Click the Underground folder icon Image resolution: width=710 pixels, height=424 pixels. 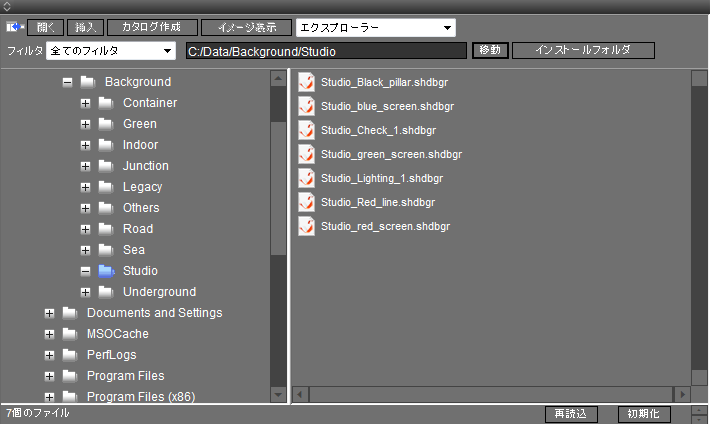tap(106, 292)
